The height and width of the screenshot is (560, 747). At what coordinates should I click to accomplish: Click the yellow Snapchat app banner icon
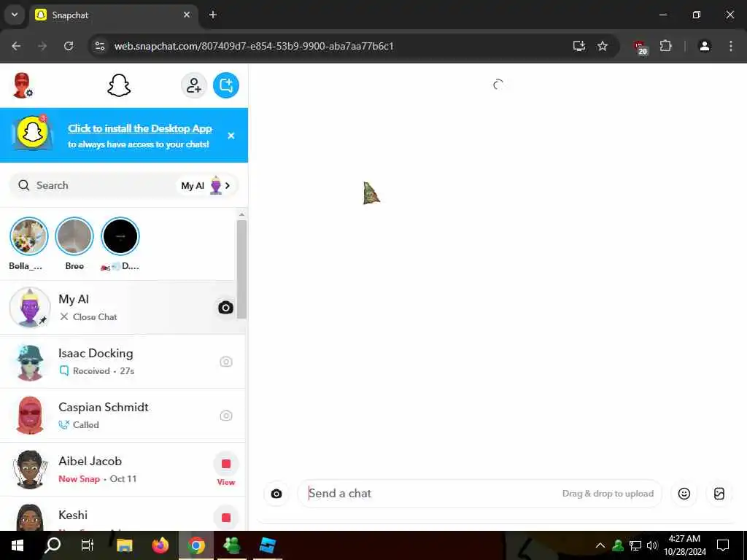click(x=33, y=133)
